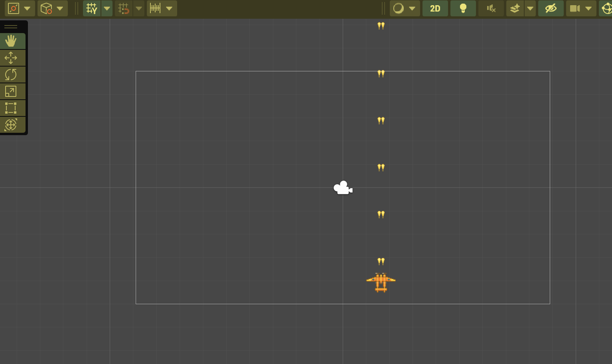The image size is (612, 364).
Task: Activate the rectangle Selection tool
Action: pos(11,108)
